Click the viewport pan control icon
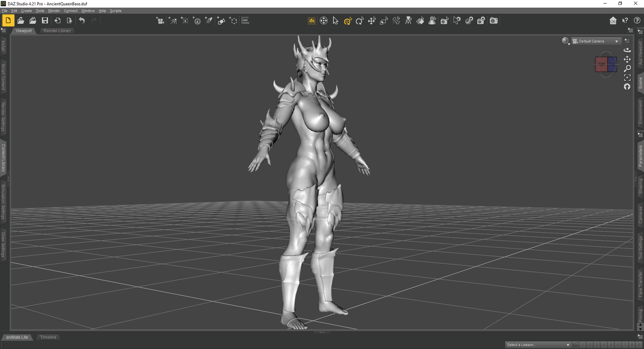Screen dimensions: 644x349 click(627, 59)
